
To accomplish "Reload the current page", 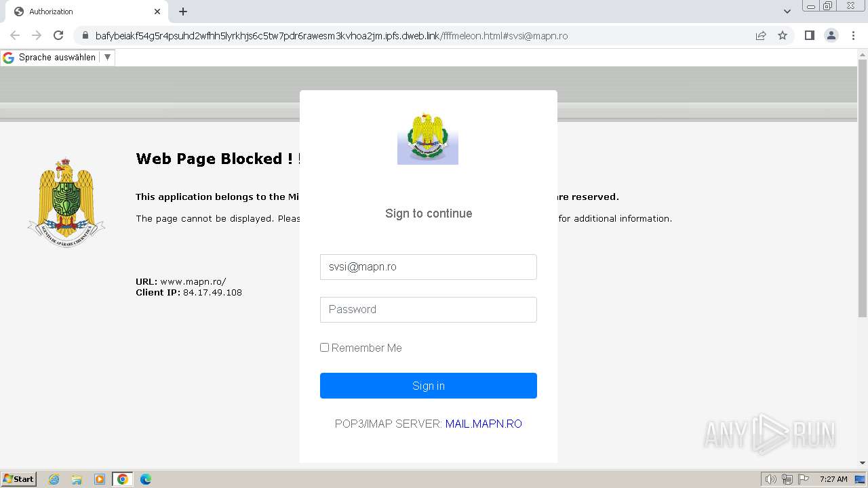I will coord(58,35).
